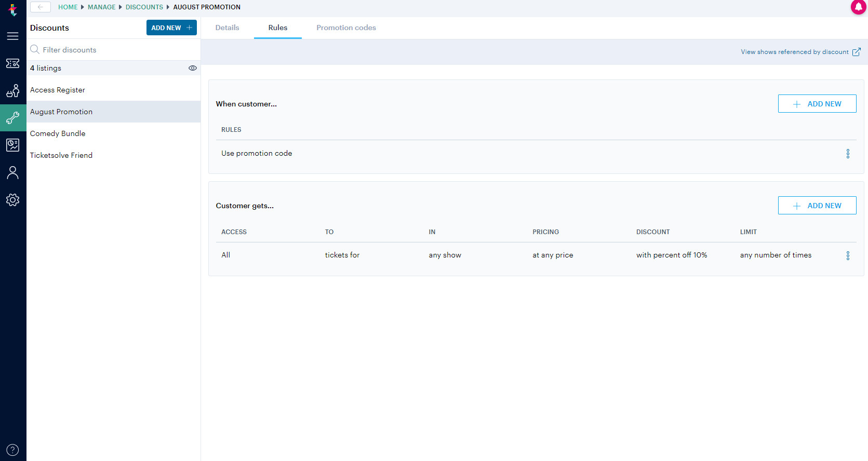Open the reports chart icon in sidebar
This screenshot has width=868, height=461.
12,145
